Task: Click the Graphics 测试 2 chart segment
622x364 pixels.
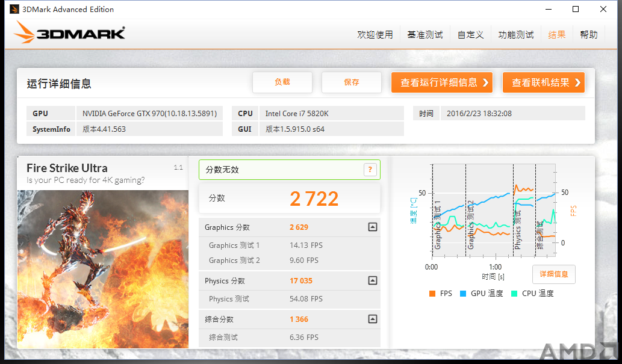Action: tap(490, 211)
